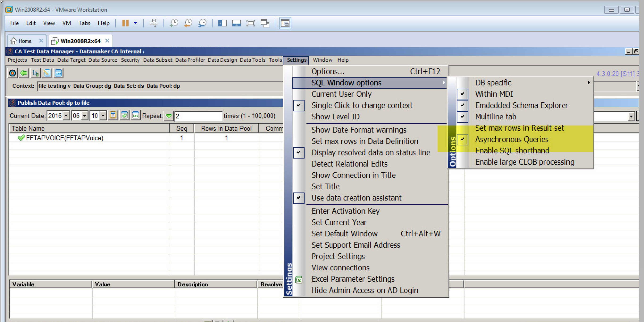Click the tree hierarchy toolbar icon
This screenshot has height=322, width=644.
pos(35,73)
